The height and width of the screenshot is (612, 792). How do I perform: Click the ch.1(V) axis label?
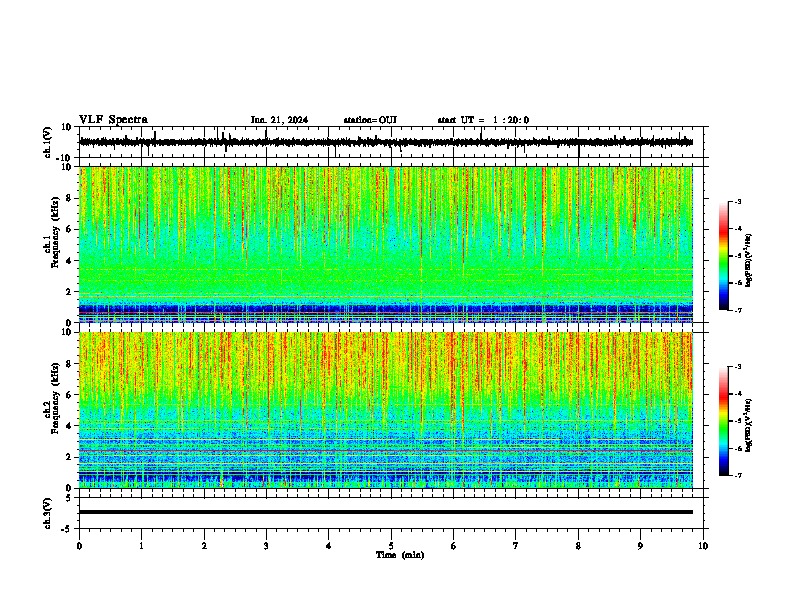click(x=47, y=142)
